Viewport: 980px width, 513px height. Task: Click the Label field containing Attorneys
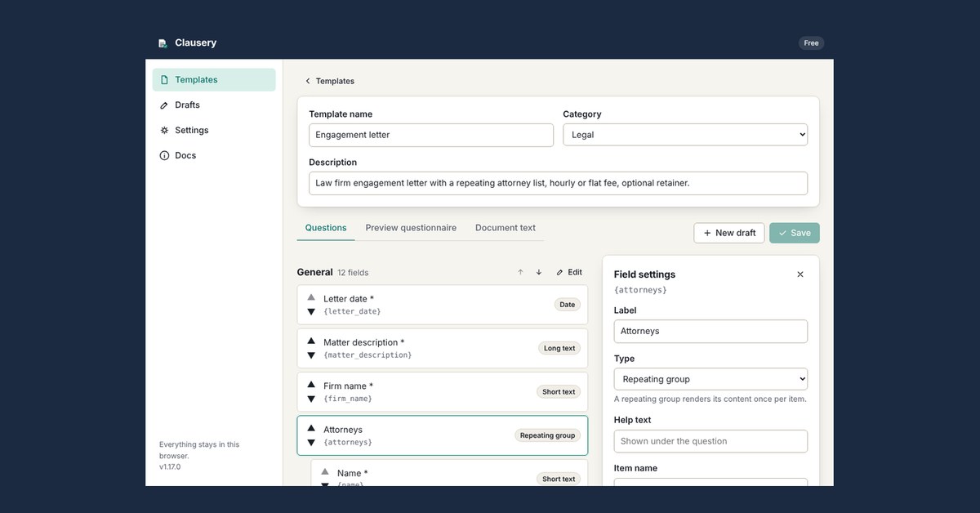pyautogui.click(x=710, y=331)
